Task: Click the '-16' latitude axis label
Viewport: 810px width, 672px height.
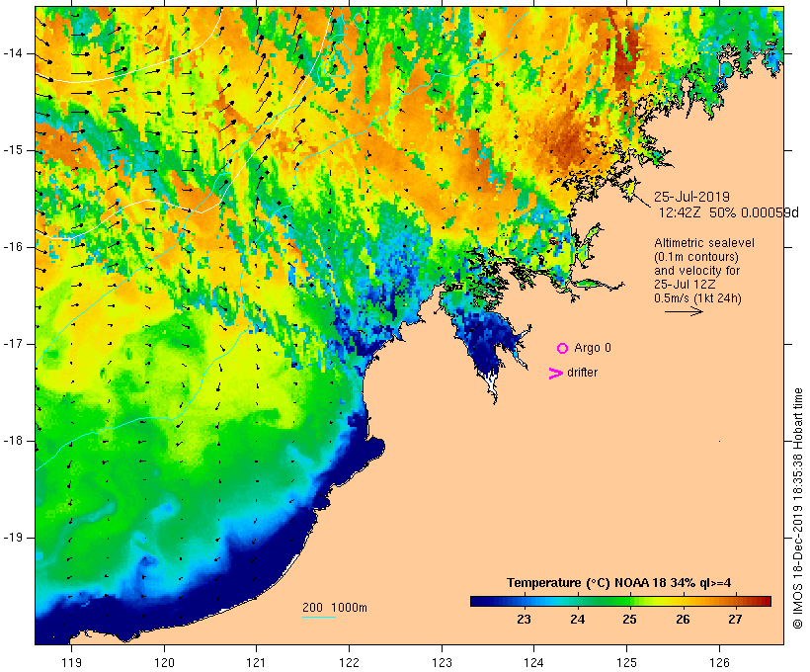Action: tap(13, 247)
